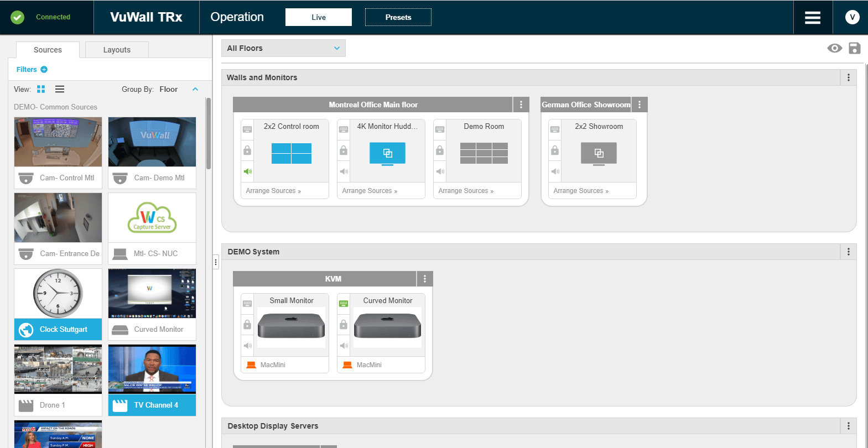Add a filter with the plus icon
This screenshot has height=448, width=868.
44,70
